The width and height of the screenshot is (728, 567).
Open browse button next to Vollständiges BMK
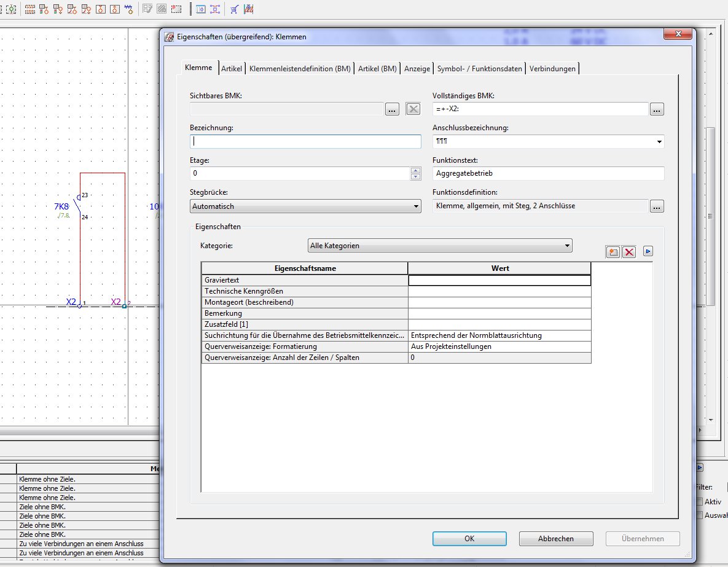(x=657, y=109)
